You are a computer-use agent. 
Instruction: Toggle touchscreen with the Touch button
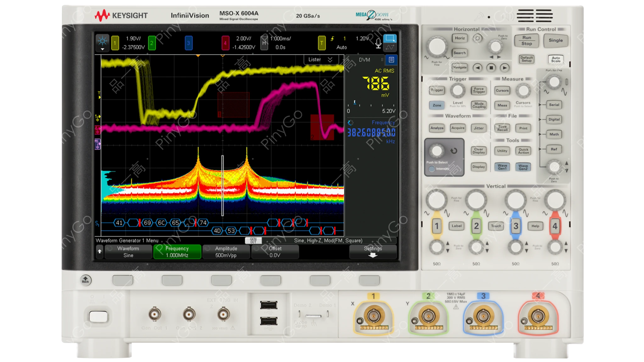tap(496, 226)
